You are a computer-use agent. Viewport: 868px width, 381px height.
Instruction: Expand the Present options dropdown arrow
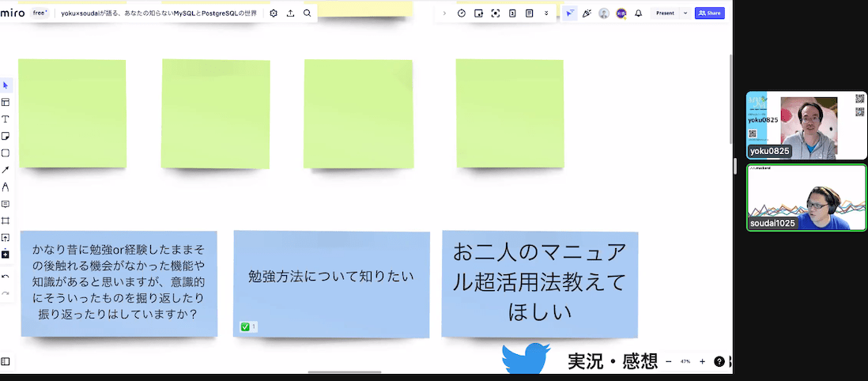685,13
